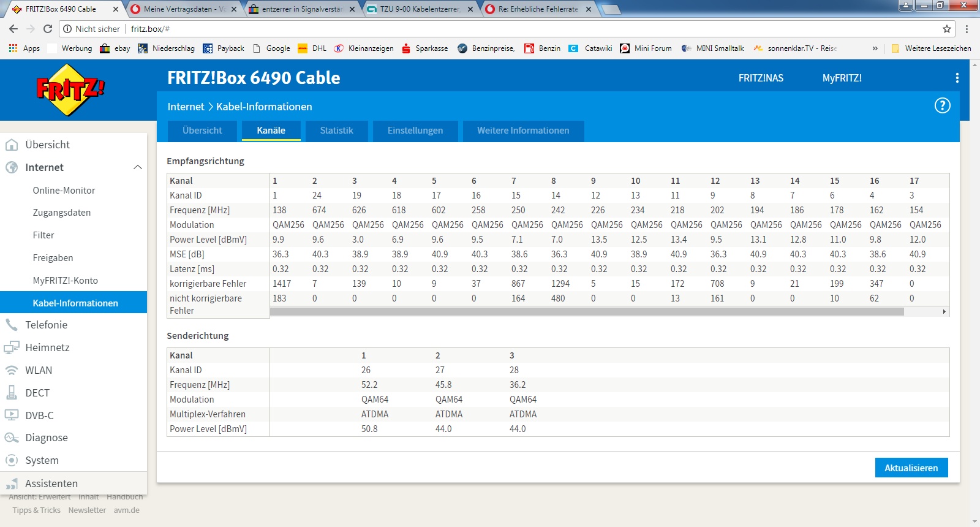Click the Übersicht home icon in sidebar
This screenshot has height=527, width=980.
pos(12,145)
